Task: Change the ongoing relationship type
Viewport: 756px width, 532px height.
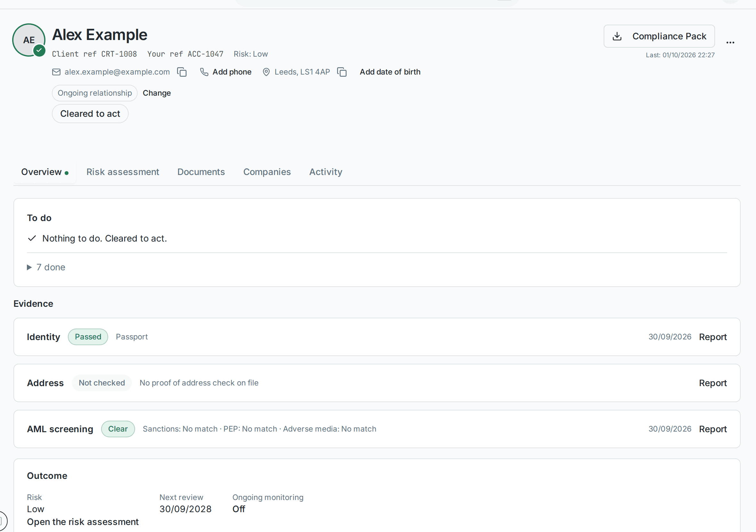Action: pyautogui.click(x=157, y=93)
